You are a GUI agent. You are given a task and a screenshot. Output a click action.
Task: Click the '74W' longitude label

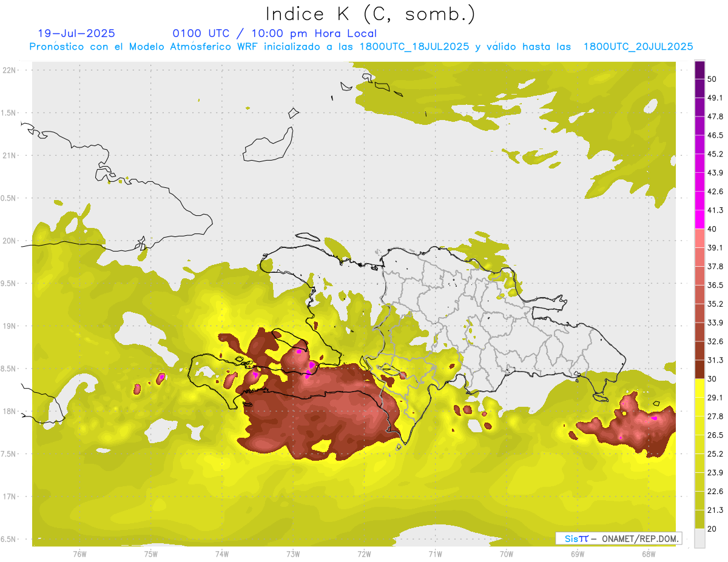(x=221, y=554)
